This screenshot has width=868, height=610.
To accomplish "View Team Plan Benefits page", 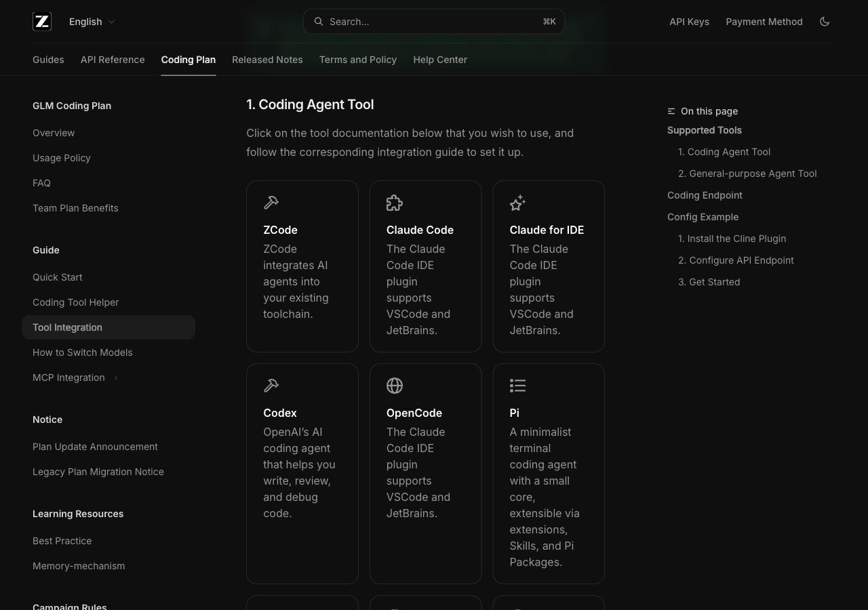I will click(x=75, y=208).
